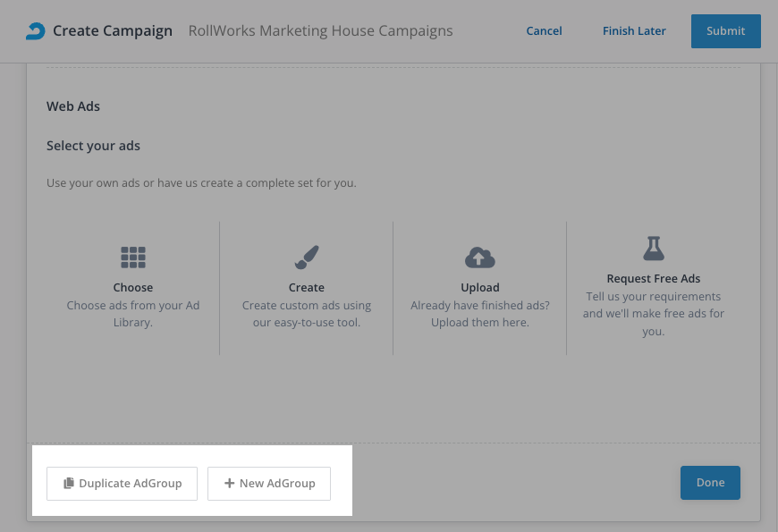778x532 pixels.
Task: Open the Choose option title
Action: [133, 288]
